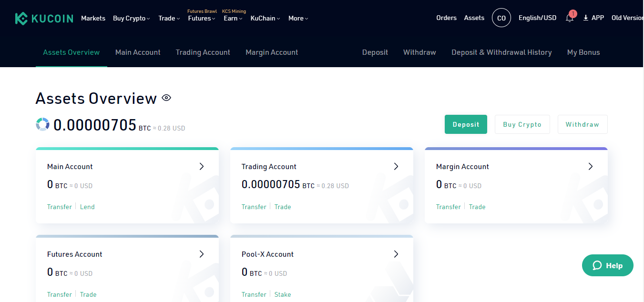Click Lend link in Main Account card
Screen dimensions: 644x302
pos(87,207)
